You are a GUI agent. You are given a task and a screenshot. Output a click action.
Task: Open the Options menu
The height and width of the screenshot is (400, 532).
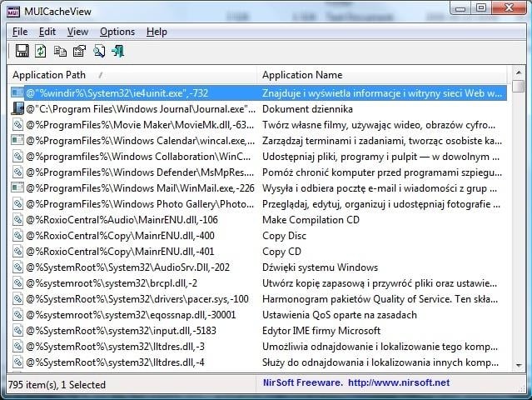tap(117, 32)
